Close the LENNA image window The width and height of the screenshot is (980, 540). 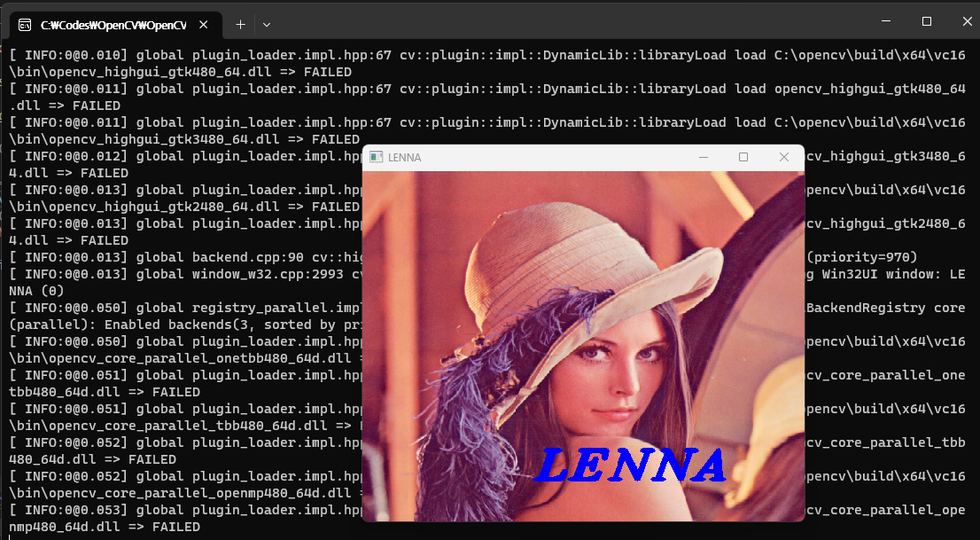coord(784,157)
